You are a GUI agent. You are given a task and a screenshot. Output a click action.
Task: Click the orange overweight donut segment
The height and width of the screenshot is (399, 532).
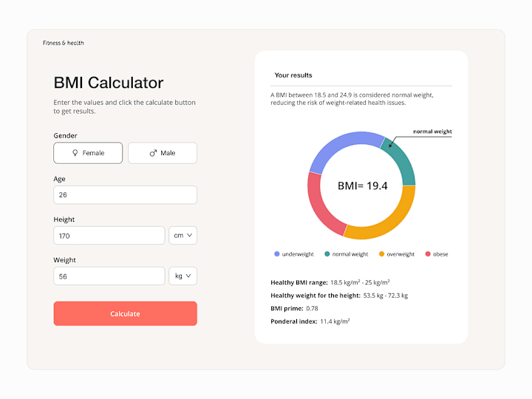pos(390,222)
